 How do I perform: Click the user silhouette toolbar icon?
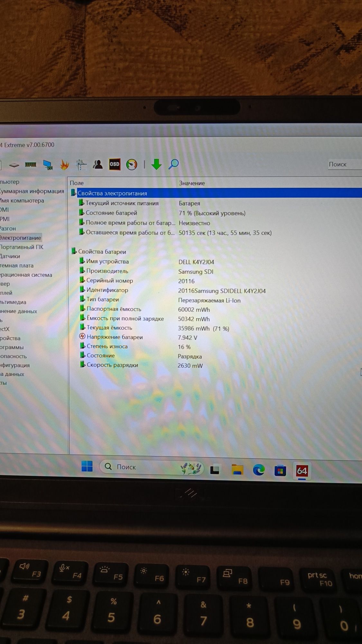[97, 164]
